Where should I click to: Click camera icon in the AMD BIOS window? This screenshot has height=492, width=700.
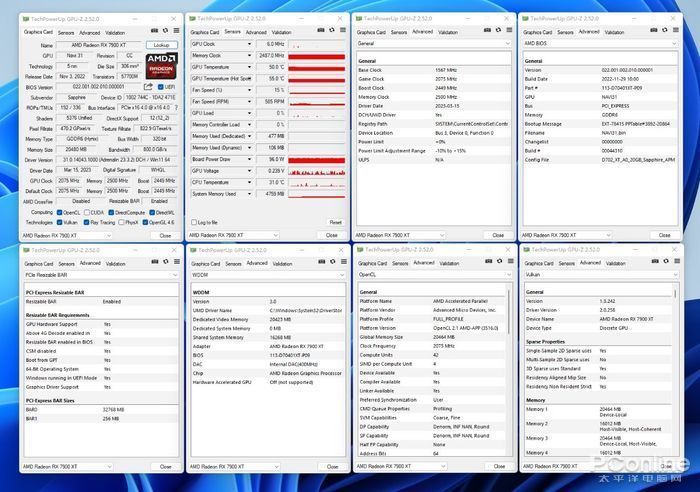pyautogui.click(x=654, y=30)
